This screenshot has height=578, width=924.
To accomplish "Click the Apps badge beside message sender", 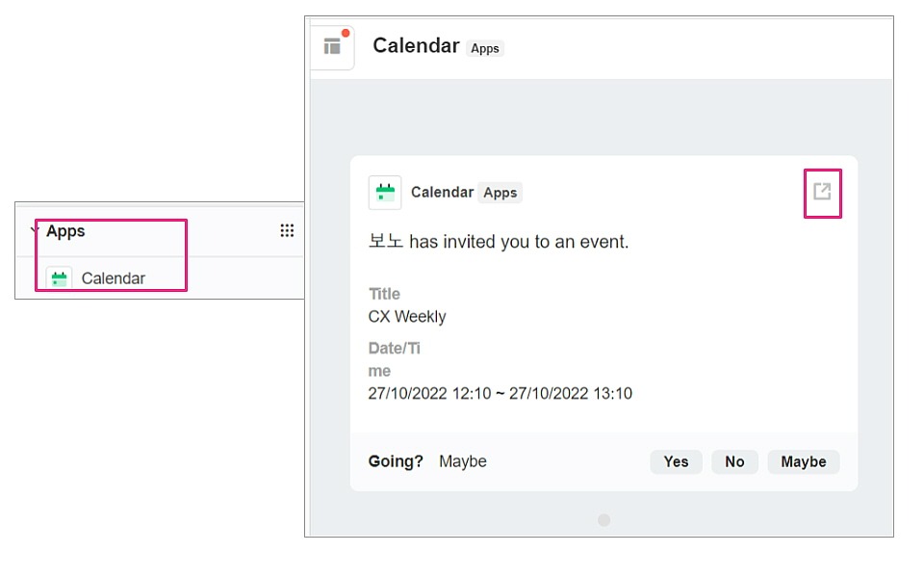I will tap(500, 193).
